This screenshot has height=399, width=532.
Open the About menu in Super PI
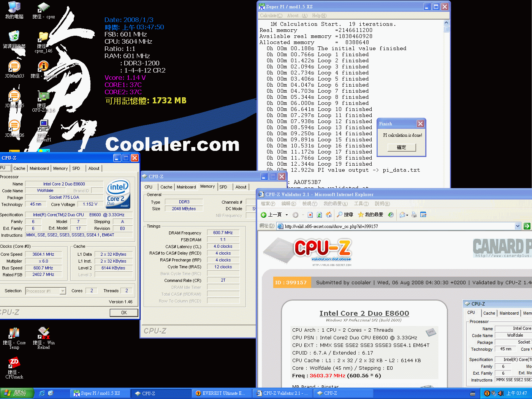[297, 16]
